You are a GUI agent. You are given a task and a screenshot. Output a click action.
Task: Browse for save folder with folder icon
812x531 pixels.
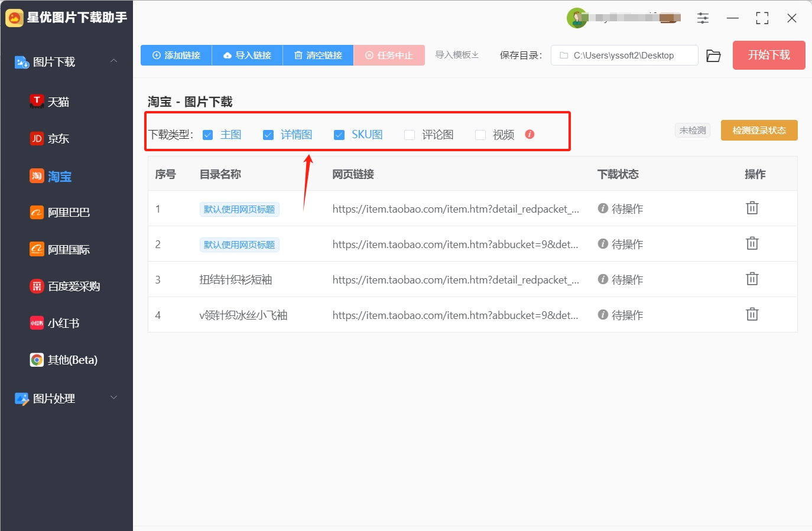tap(713, 56)
